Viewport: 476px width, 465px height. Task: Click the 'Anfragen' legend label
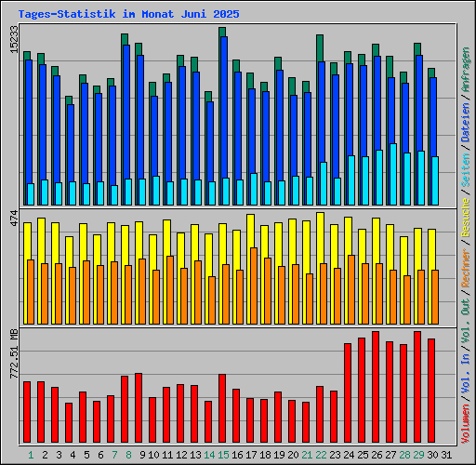coord(466,70)
